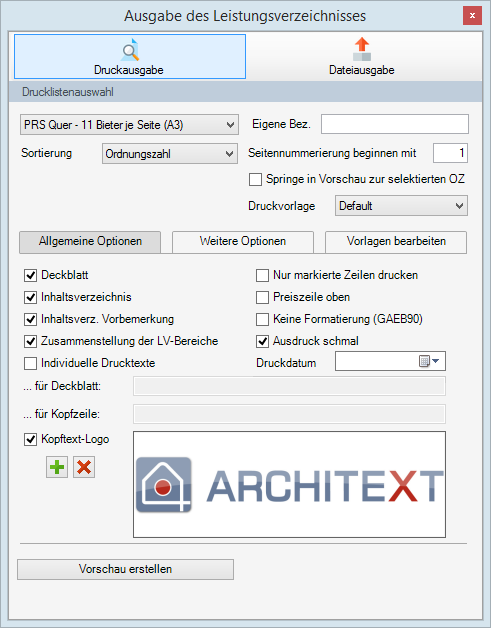Switch to Weitere Optionen tab
The height and width of the screenshot is (628, 491).
pos(243,242)
